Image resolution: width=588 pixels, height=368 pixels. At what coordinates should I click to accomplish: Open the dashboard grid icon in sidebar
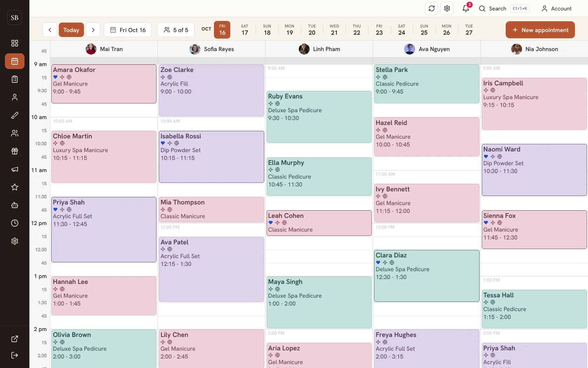click(15, 43)
